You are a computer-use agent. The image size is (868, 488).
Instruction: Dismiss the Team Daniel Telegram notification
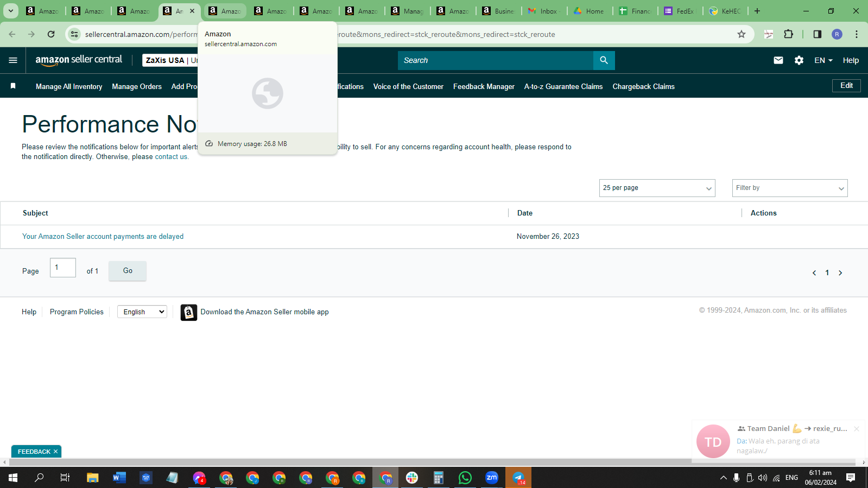tap(857, 429)
